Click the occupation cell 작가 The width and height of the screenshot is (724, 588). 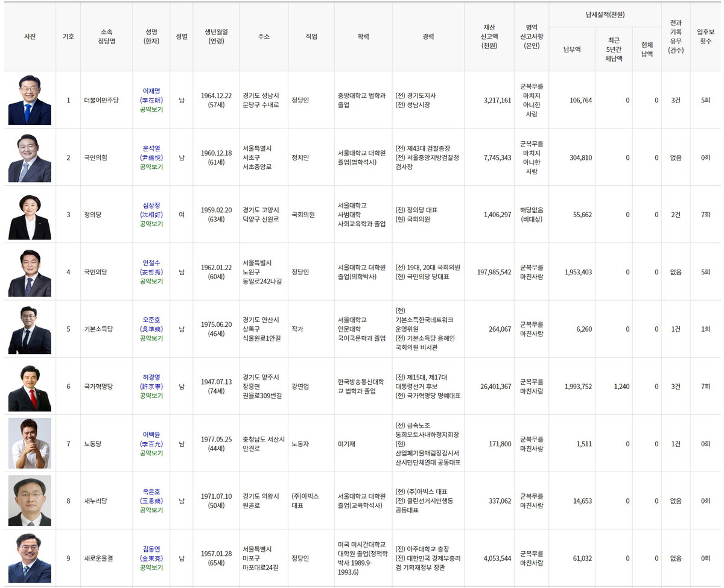click(x=311, y=329)
